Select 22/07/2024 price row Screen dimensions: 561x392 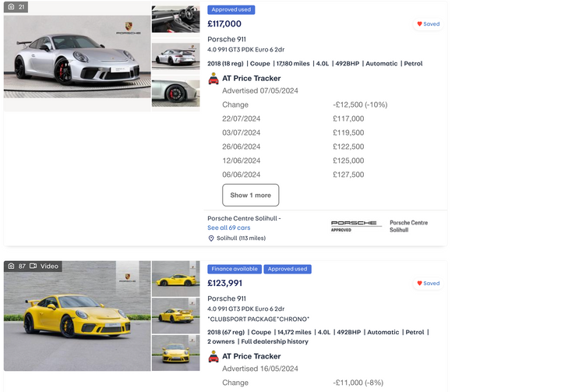293,119
